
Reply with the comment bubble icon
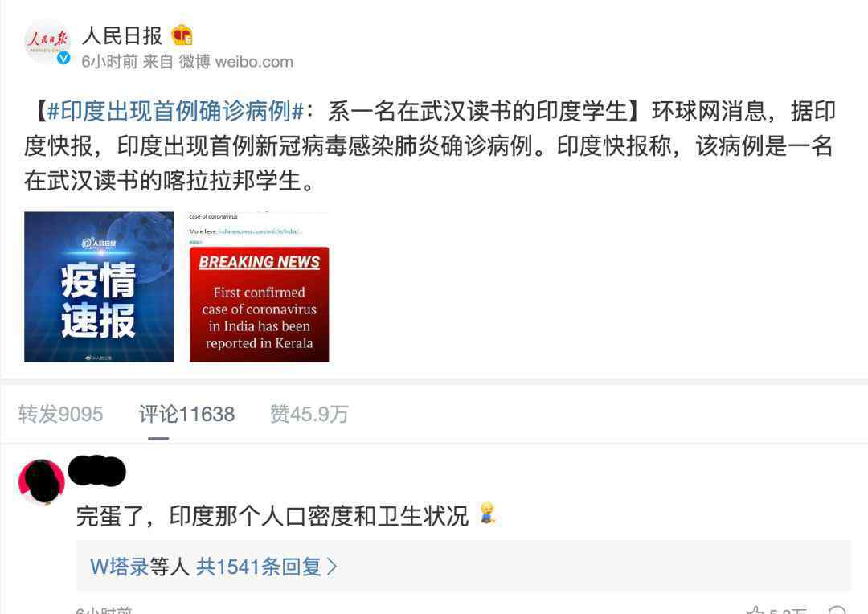pyautogui.click(x=837, y=609)
